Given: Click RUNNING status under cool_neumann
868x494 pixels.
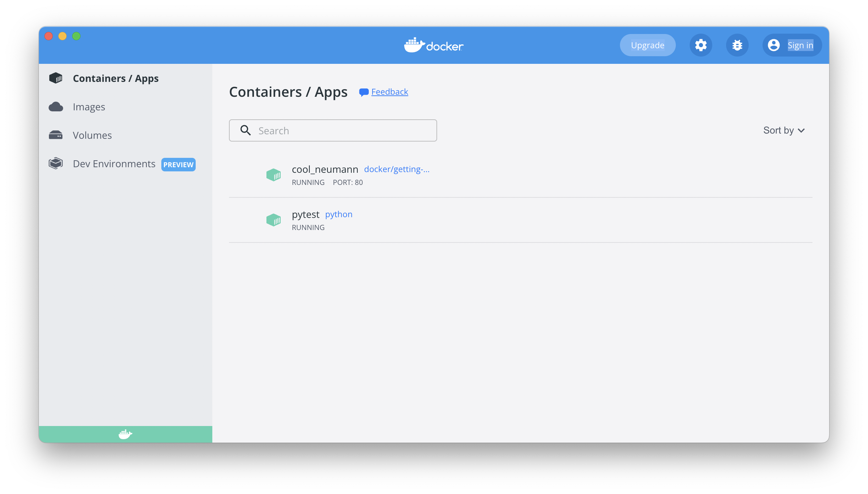Looking at the screenshot, I should [x=308, y=182].
